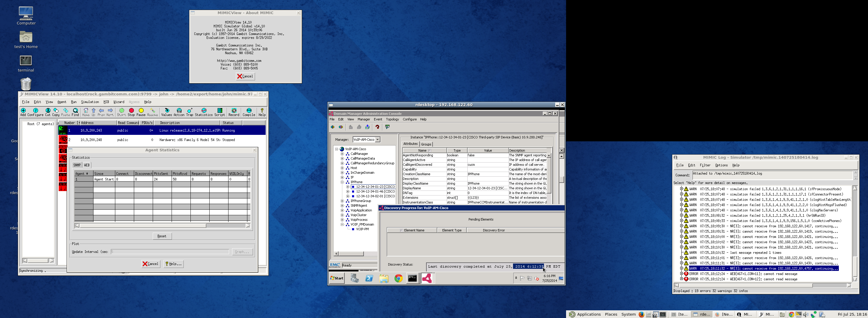Open the Wizard menu in MIMICView
The height and width of the screenshot is (318, 868).
(x=119, y=102)
